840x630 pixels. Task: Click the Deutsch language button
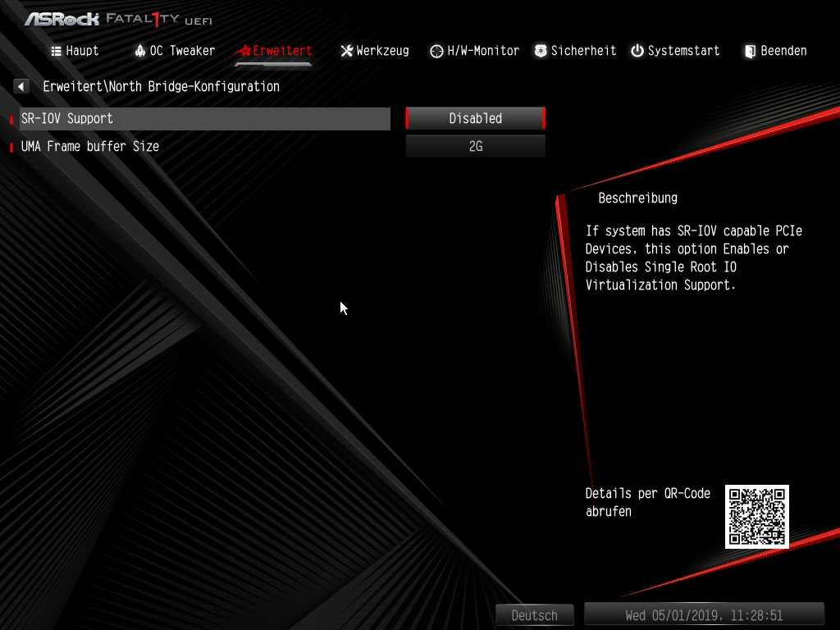click(x=535, y=615)
